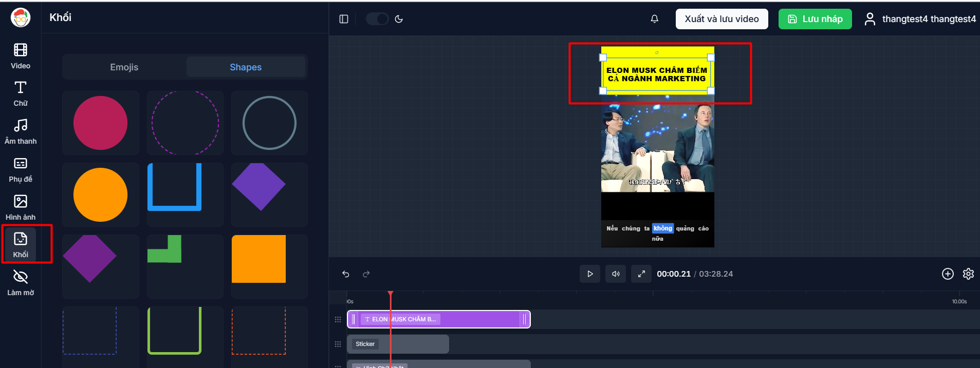Image resolution: width=980 pixels, height=368 pixels.
Task: Click the current time 00:00.21
Action: [x=674, y=274]
